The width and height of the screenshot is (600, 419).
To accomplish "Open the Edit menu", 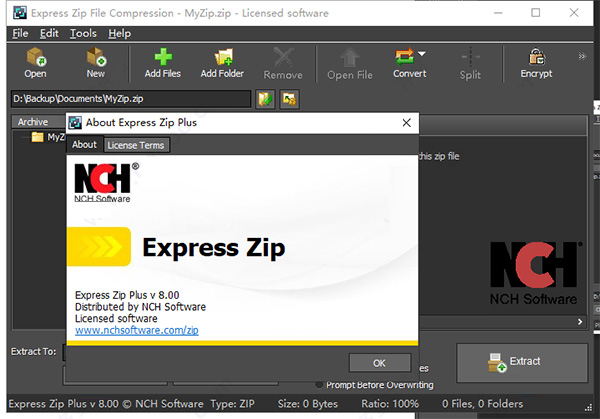I will click(x=49, y=34).
